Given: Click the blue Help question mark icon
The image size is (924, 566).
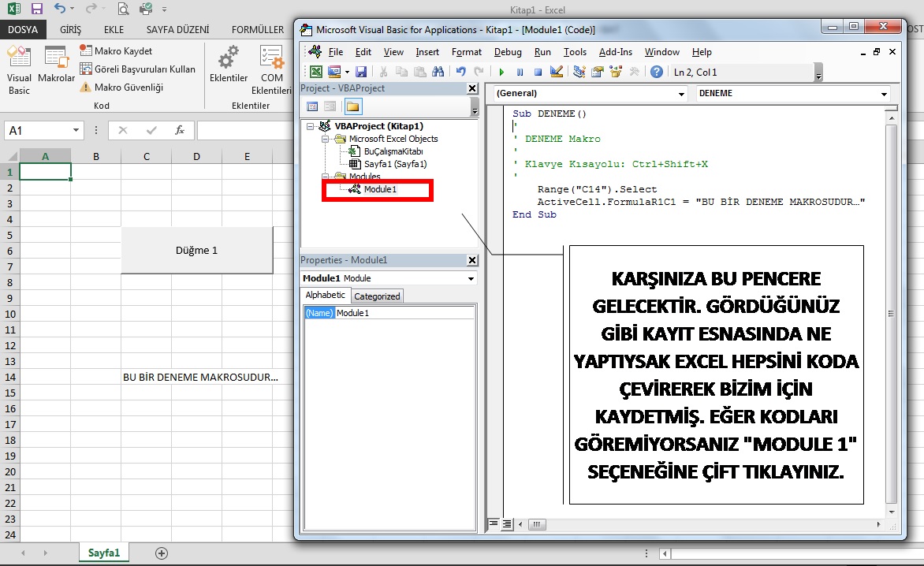Looking at the screenshot, I should pos(657,72).
